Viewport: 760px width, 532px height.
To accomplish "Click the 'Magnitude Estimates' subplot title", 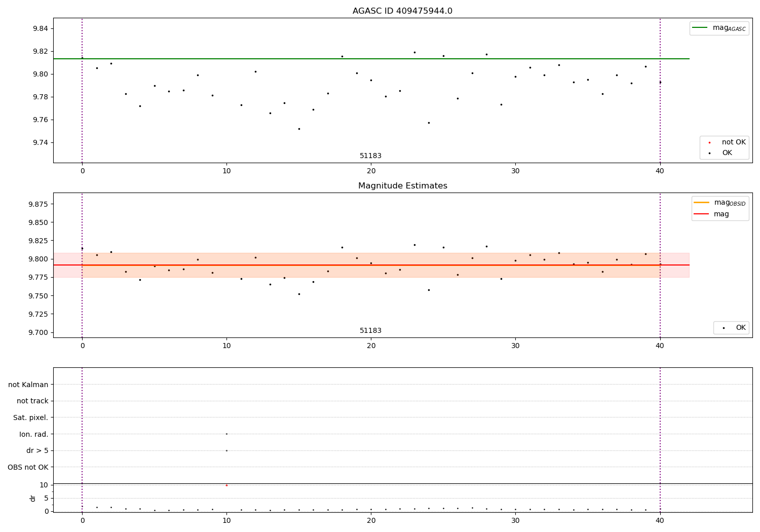I will 402,186.
